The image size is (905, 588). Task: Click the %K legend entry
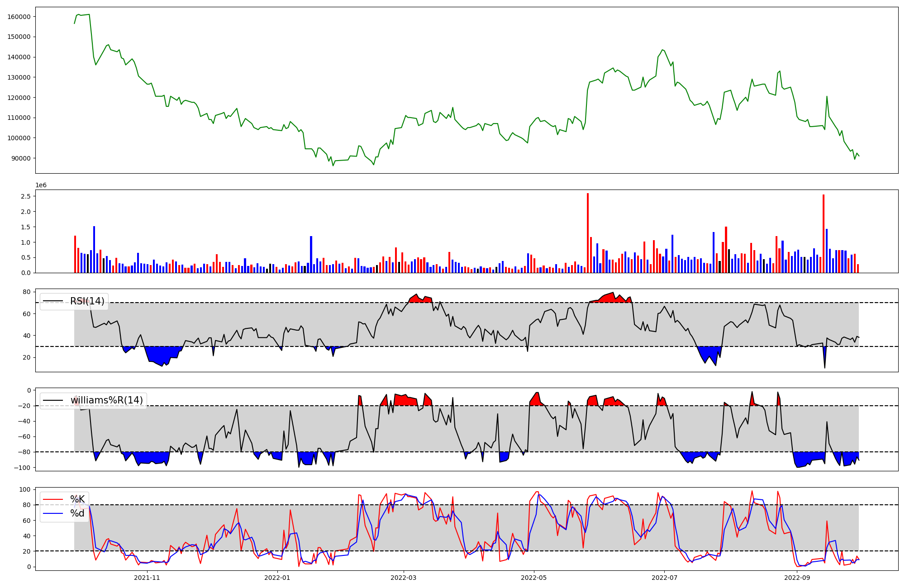[x=77, y=499]
